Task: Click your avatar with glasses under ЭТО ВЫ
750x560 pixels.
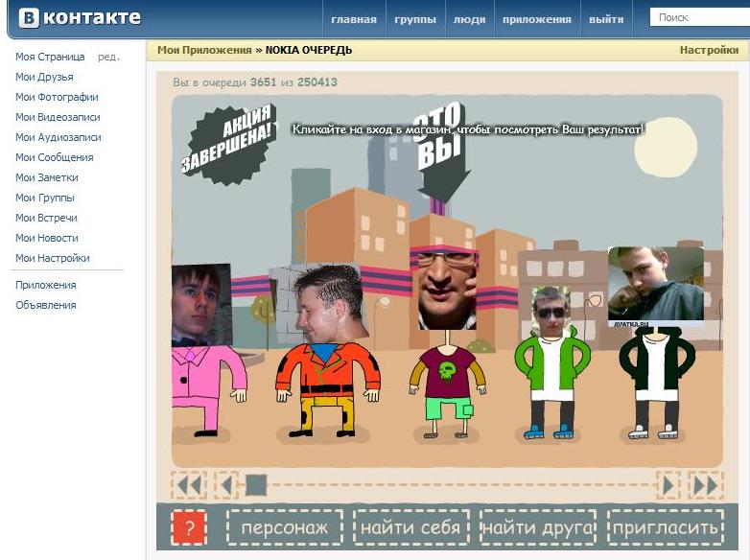Action: pyautogui.click(x=447, y=290)
